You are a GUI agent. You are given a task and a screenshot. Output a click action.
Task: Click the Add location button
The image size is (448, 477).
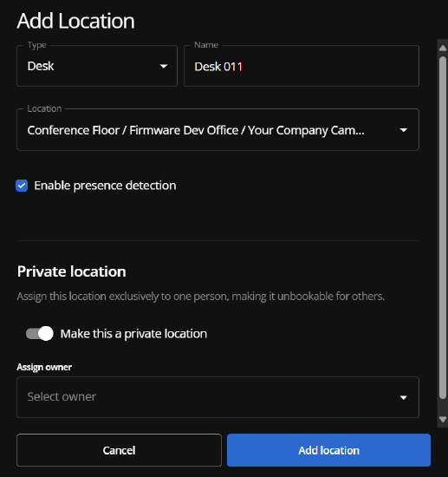point(329,450)
